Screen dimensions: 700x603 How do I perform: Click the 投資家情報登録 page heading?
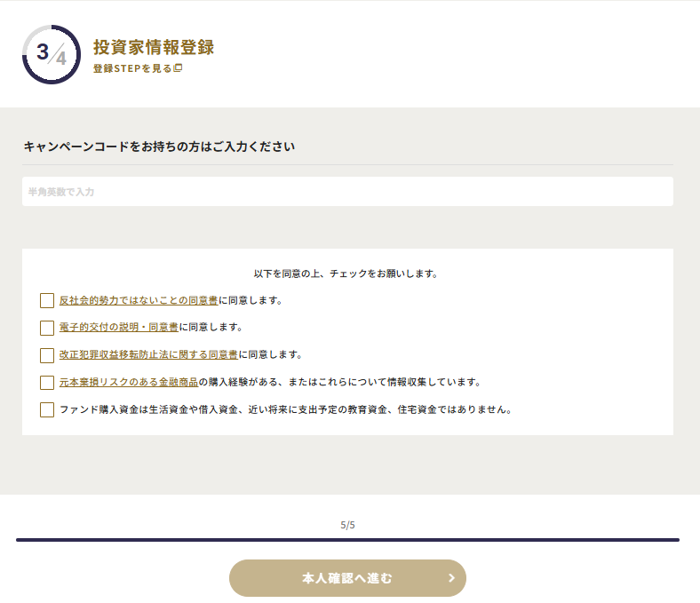[x=154, y=48]
